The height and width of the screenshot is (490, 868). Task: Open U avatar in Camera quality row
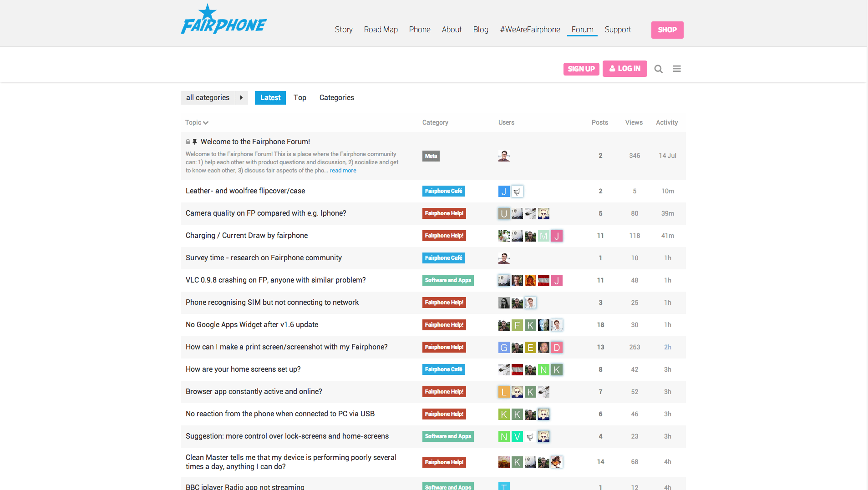504,214
